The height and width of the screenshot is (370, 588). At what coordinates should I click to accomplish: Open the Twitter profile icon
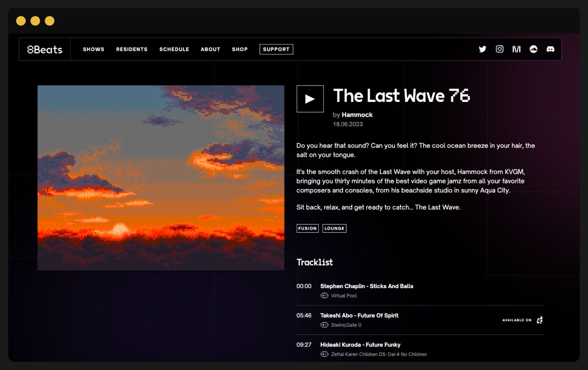coord(482,49)
